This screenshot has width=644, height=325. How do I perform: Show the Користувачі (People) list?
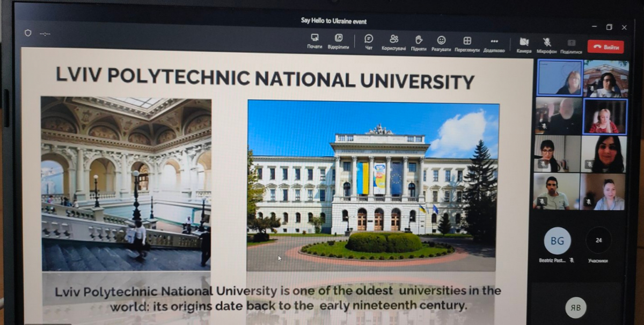click(394, 39)
